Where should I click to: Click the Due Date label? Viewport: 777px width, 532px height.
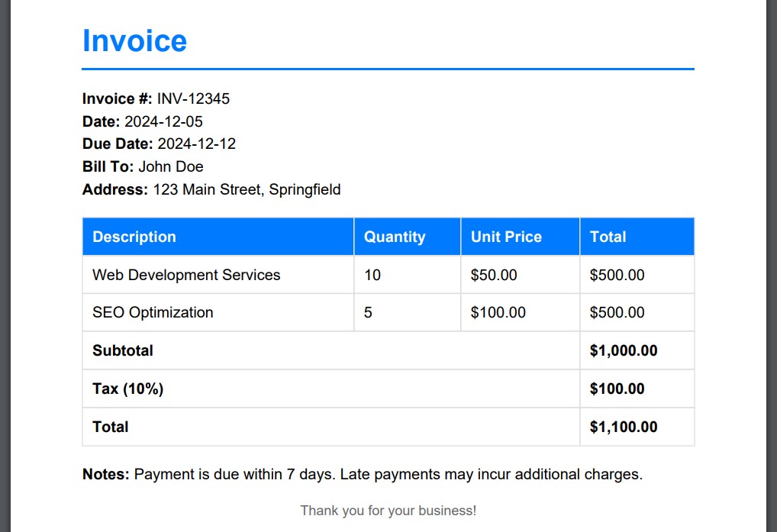[x=118, y=143]
